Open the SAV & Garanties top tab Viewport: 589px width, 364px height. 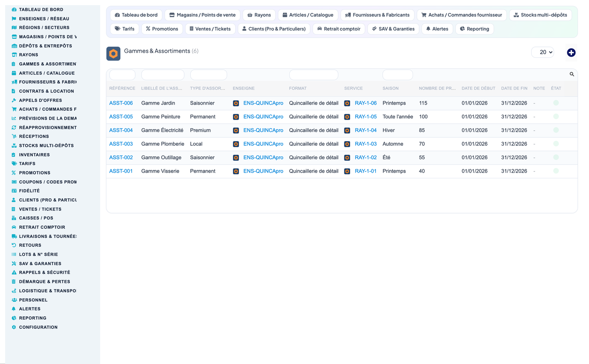[393, 29]
